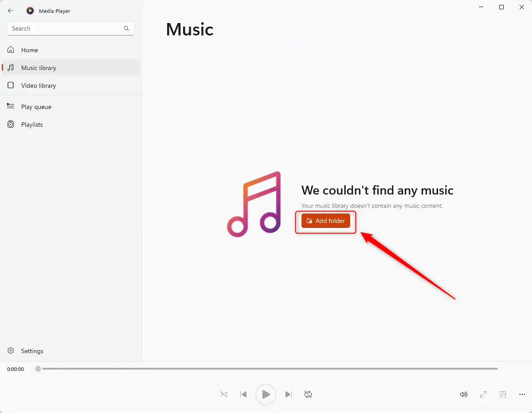Enter full screen with expand icon
Viewport: 532px width, 413px height.
(x=483, y=394)
